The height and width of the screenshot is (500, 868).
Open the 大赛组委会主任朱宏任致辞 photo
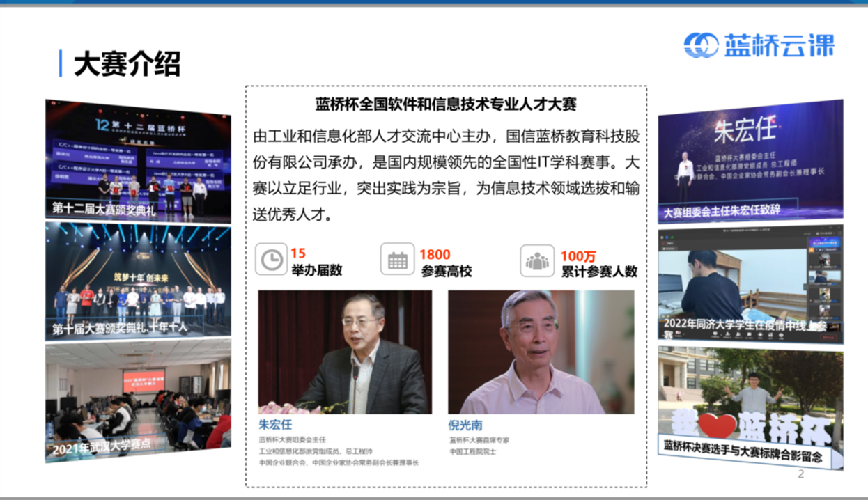[750, 162]
